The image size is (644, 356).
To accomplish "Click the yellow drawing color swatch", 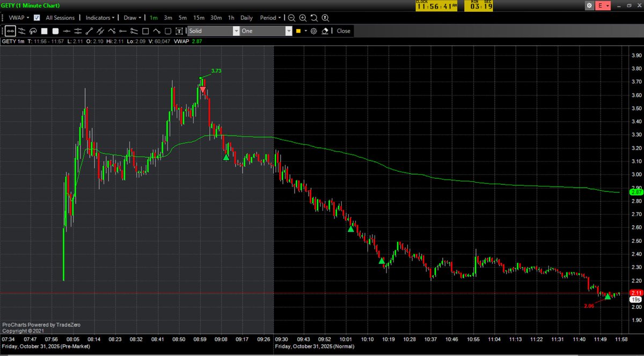I will (x=297, y=31).
